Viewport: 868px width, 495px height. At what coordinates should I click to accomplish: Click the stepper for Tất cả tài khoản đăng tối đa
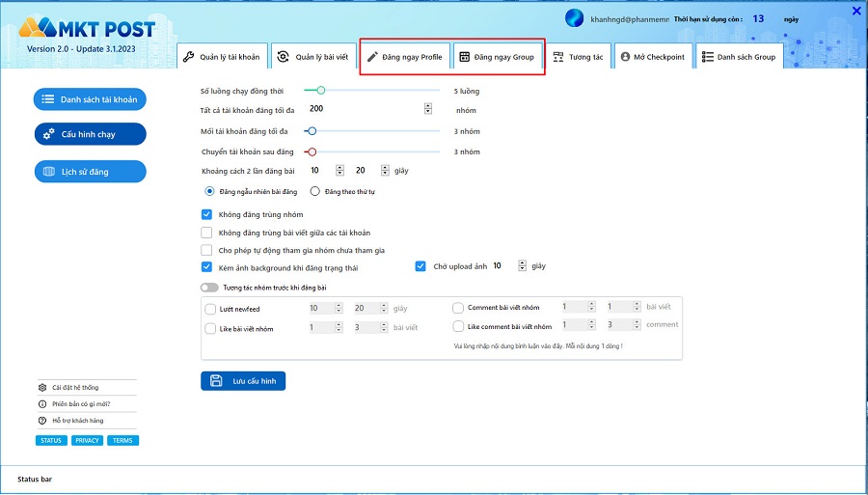[x=428, y=109]
